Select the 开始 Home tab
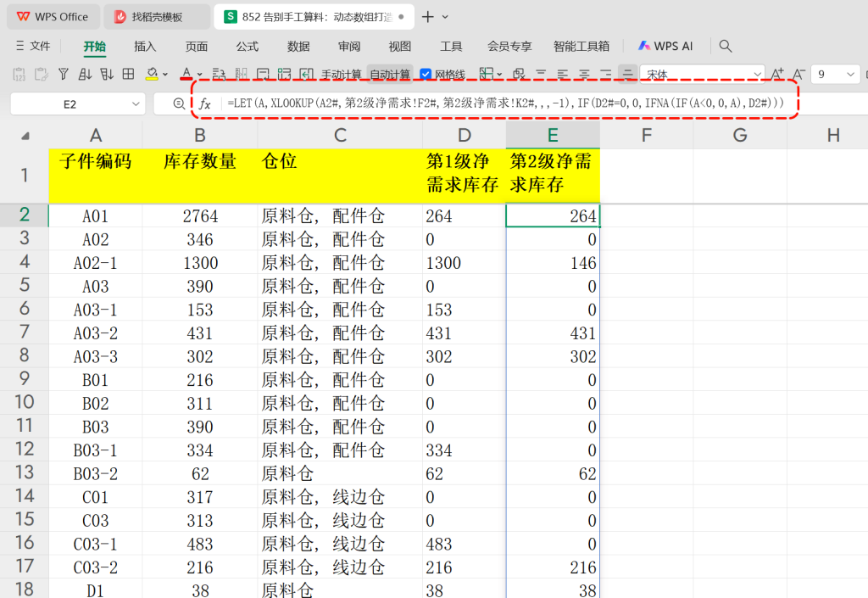The width and height of the screenshot is (868, 598). (x=95, y=47)
